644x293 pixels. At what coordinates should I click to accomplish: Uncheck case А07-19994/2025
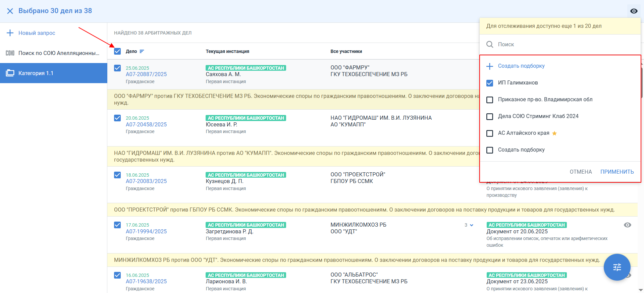[x=117, y=225]
